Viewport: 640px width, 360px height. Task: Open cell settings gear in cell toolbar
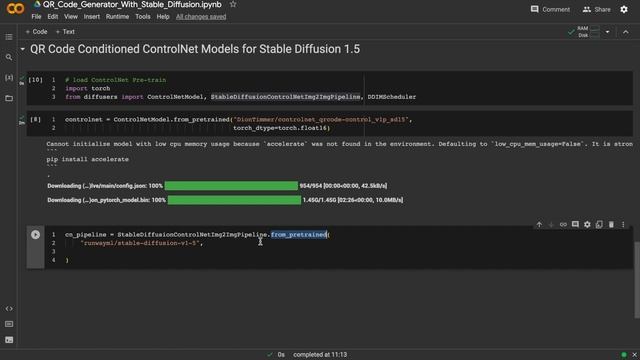click(x=587, y=224)
